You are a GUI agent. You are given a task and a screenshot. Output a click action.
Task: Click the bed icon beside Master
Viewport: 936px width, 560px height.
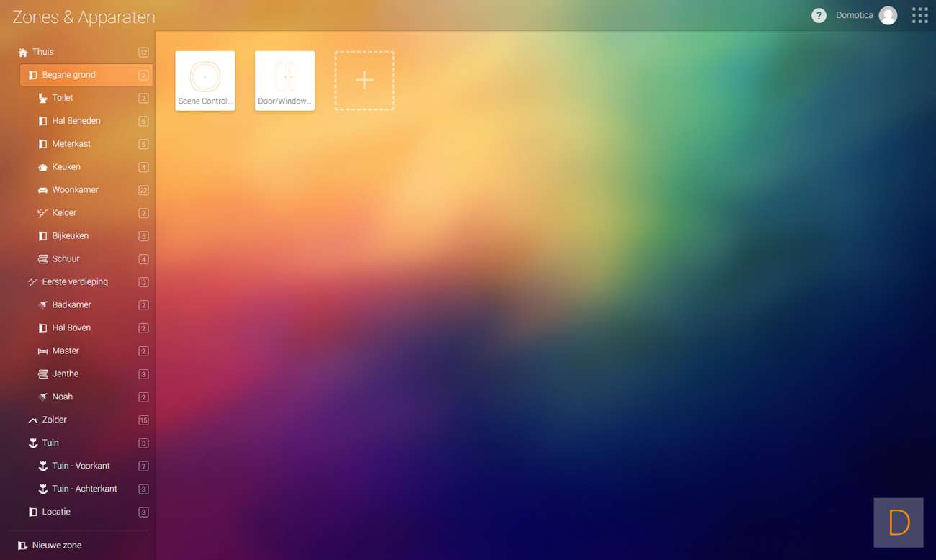pos(42,351)
